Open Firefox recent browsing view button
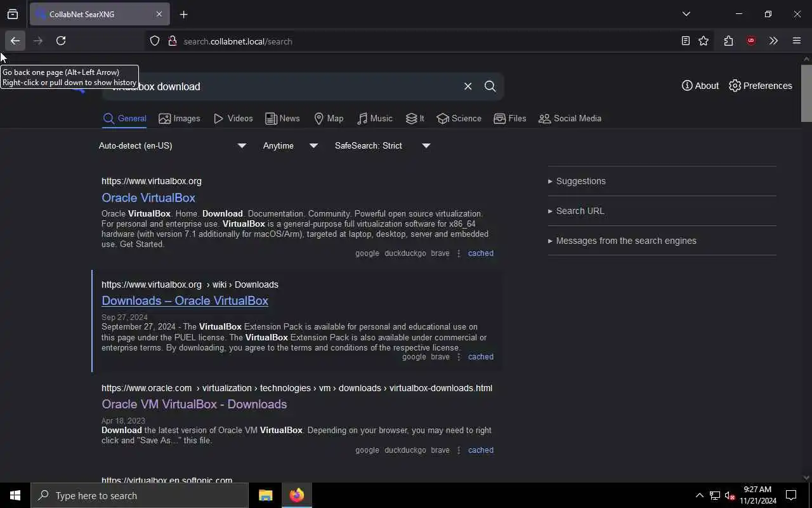 (13, 14)
